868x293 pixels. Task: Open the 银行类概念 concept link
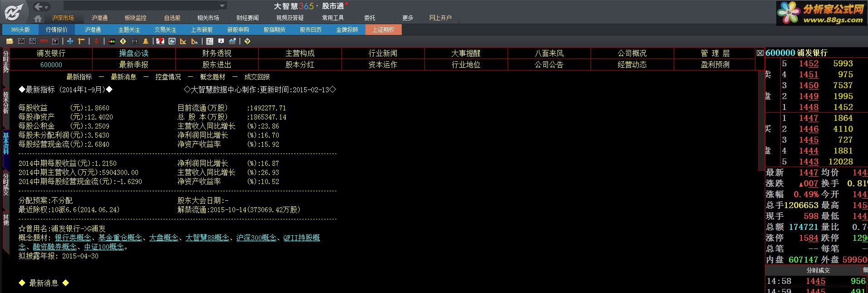tap(73, 238)
